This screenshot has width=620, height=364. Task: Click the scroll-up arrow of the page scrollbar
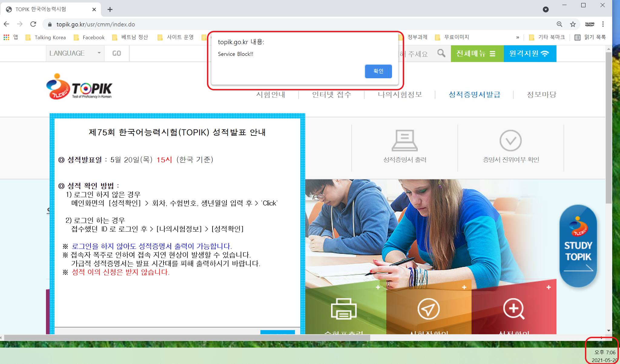point(608,49)
